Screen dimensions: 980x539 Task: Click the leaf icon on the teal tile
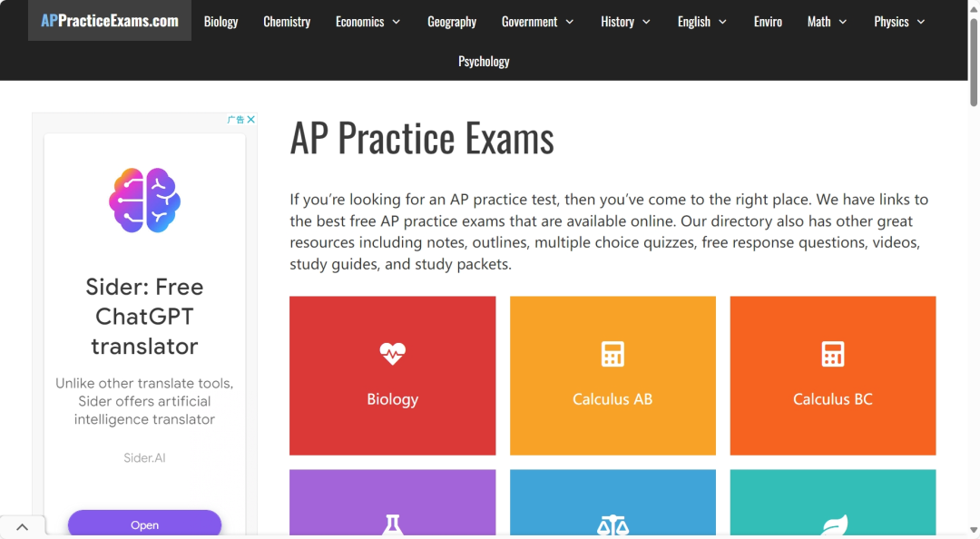point(835,525)
